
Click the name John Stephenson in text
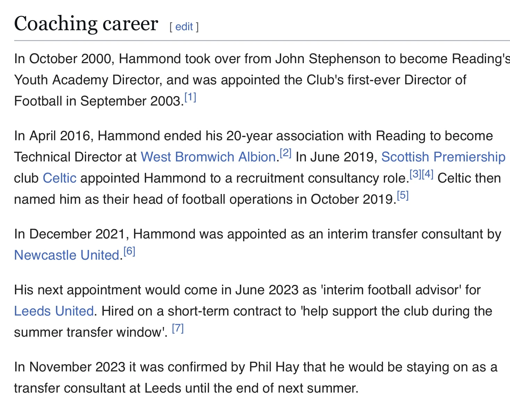click(328, 59)
